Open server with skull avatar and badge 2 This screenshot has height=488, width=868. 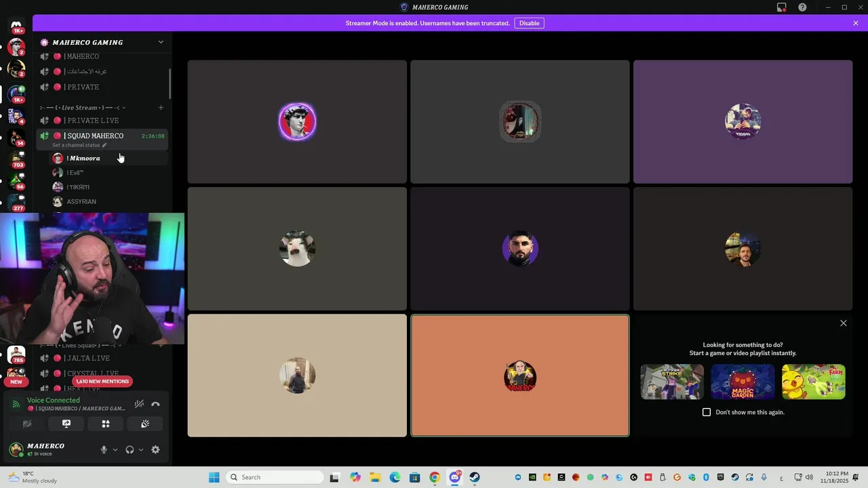(x=16, y=69)
